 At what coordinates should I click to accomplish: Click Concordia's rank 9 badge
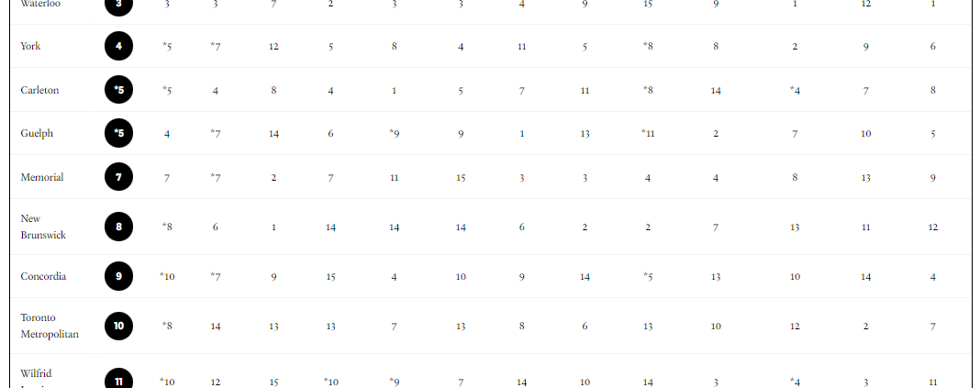pyautogui.click(x=118, y=276)
